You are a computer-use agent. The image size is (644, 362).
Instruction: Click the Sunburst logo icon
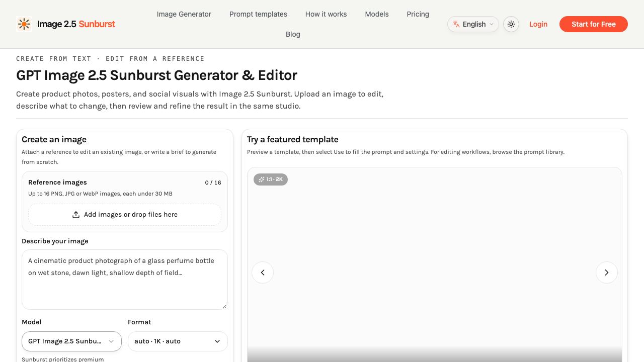point(24,24)
